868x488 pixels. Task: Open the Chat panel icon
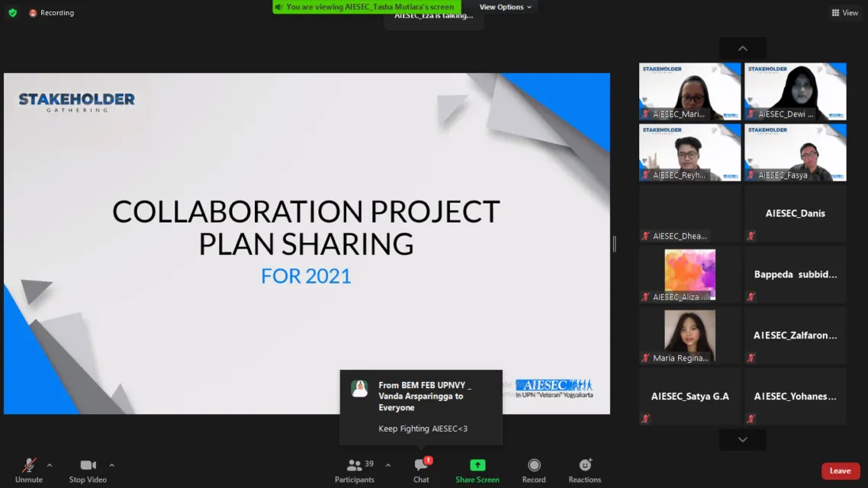pos(421,465)
